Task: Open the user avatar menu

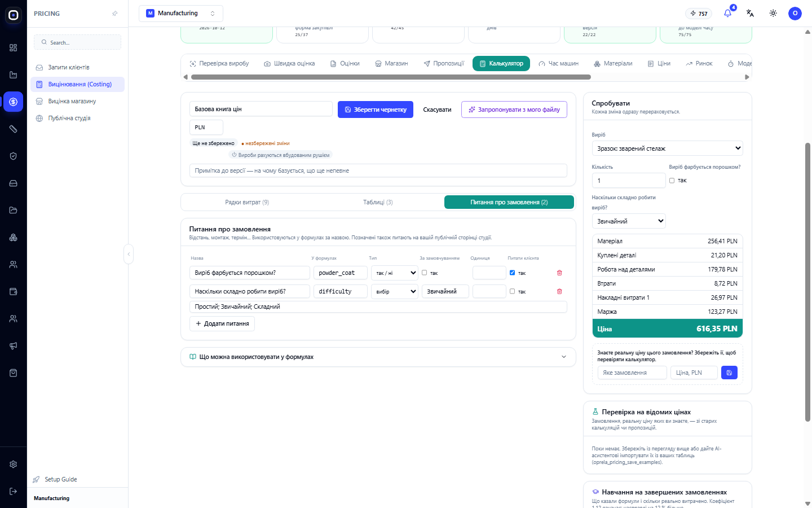Action: [x=795, y=14]
